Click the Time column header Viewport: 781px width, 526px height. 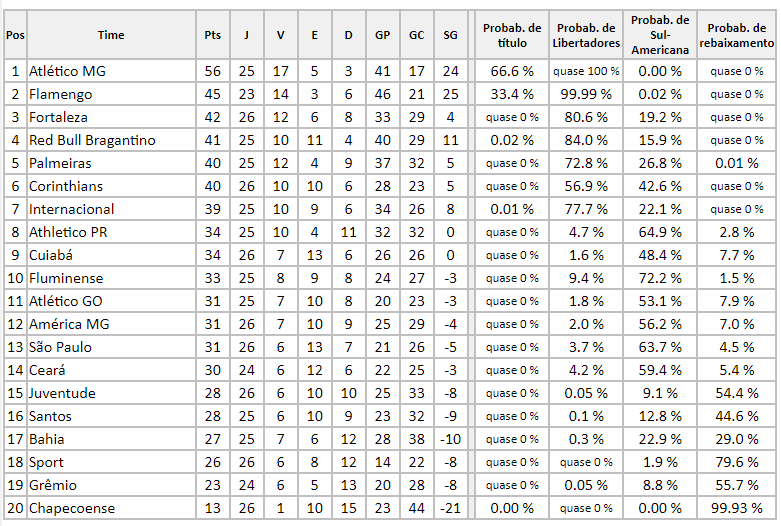[x=111, y=35]
